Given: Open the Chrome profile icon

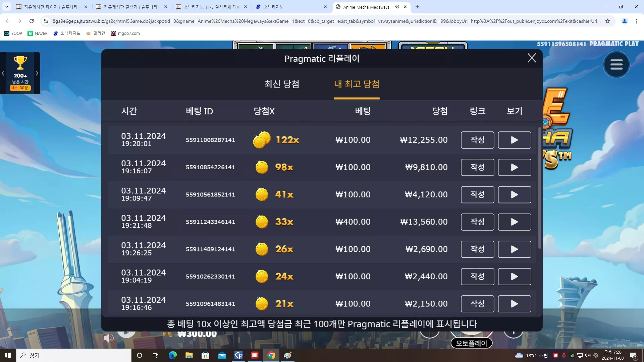Looking at the screenshot, I should (x=625, y=21).
